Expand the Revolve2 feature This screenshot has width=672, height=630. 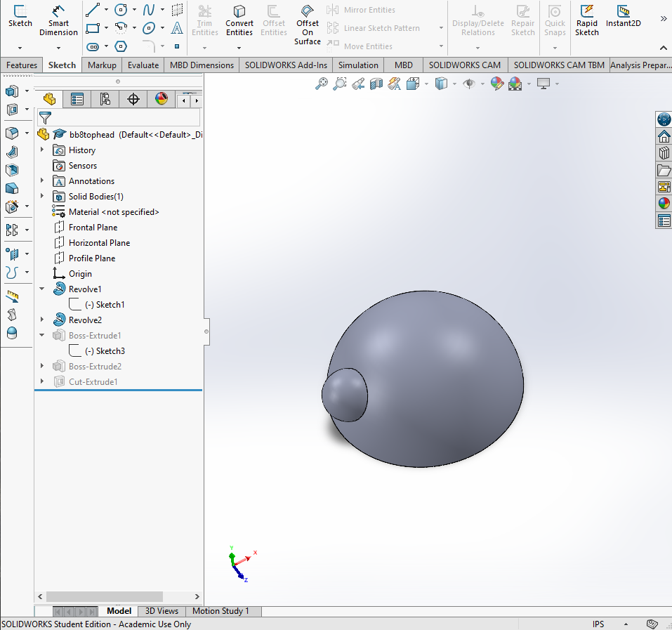click(42, 320)
